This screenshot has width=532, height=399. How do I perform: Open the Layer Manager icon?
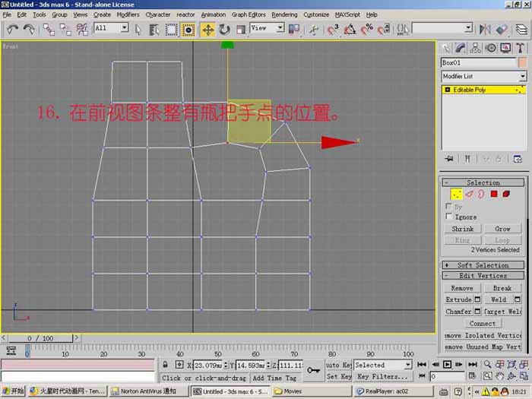point(521,30)
